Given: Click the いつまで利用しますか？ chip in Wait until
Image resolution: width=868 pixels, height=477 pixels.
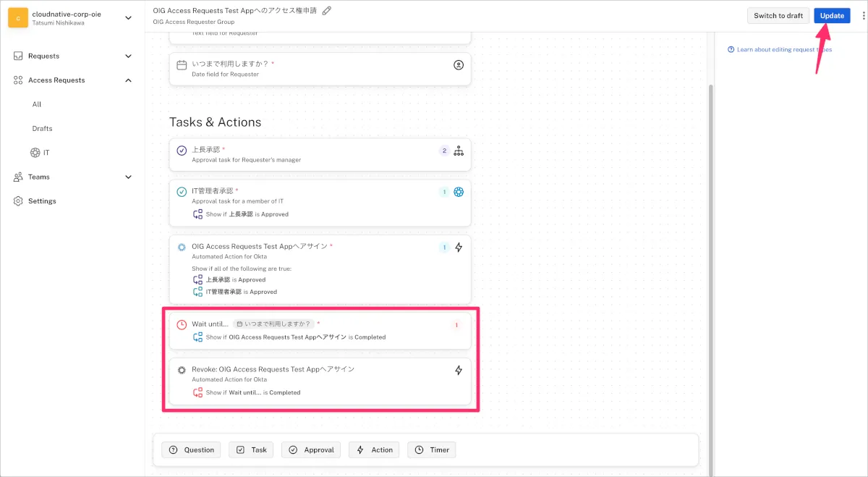Looking at the screenshot, I should (274, 324).
